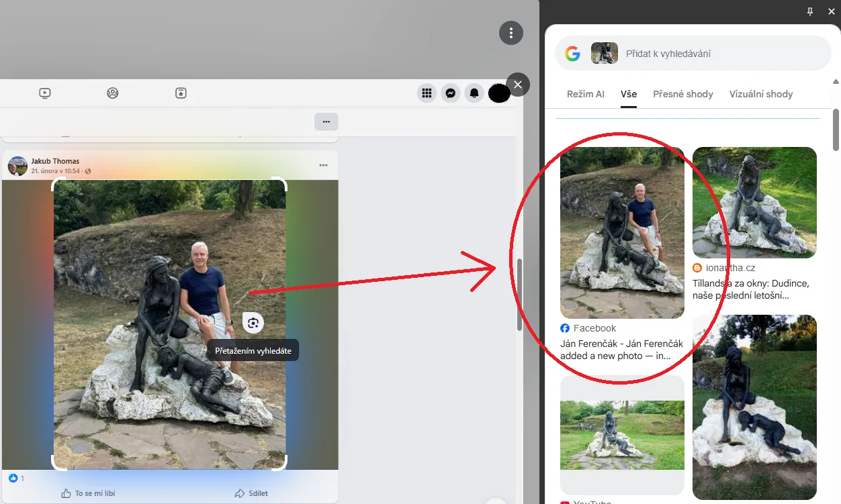Open the Facebook groups icon

(113, 93)
